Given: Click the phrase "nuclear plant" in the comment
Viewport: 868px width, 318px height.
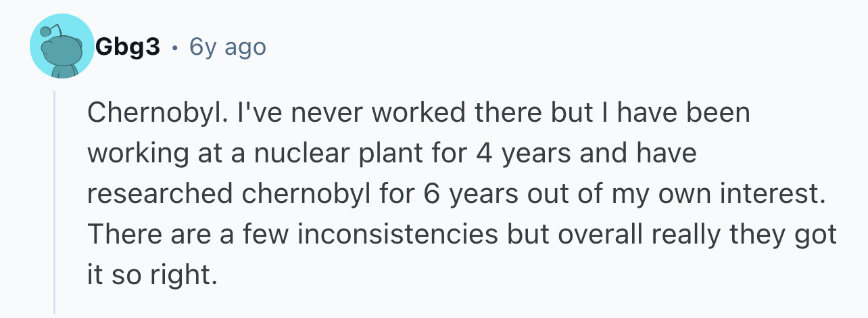Looking at the screenshot, I should coord(332,154).
